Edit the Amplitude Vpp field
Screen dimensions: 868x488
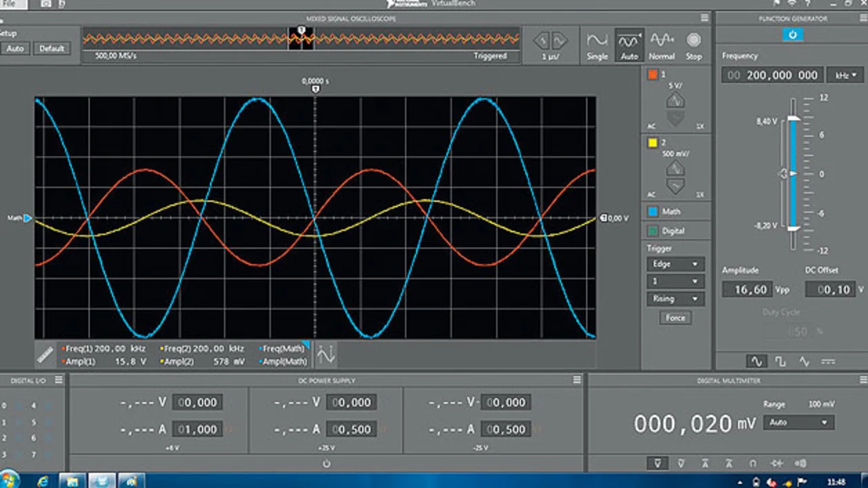747,290
